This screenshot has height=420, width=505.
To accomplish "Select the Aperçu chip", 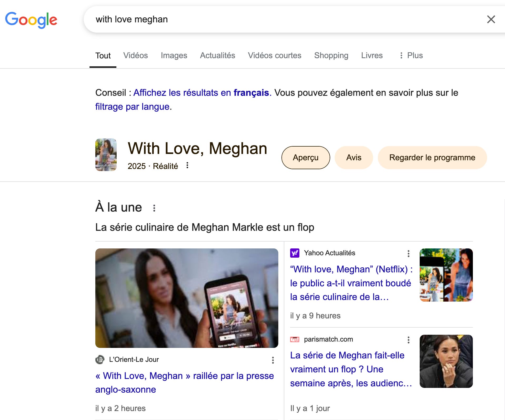I will click(306, 158).
